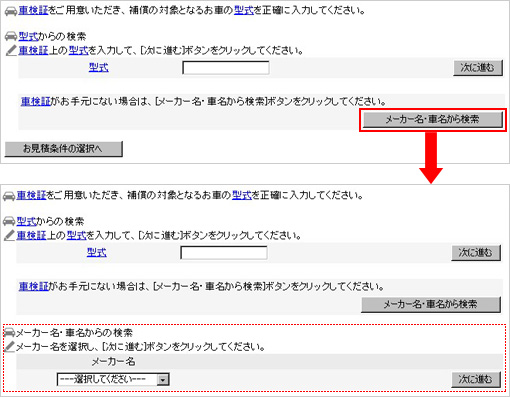
Task: Click car icon beside 型式からの検索 heading, lower screenshot
Action: coord(9,221)
